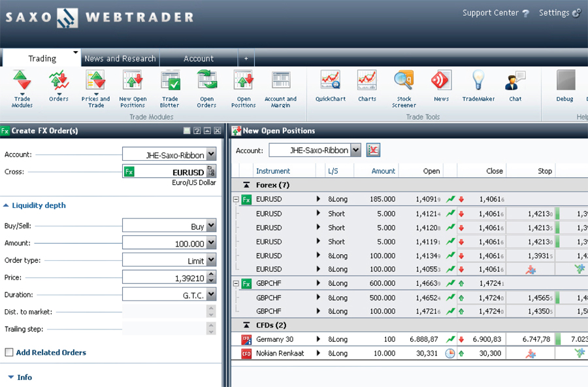The height and width of the screenshot is (387, 588).
Task: Collapse the EURUSD position group
Action: click(236, 199)
